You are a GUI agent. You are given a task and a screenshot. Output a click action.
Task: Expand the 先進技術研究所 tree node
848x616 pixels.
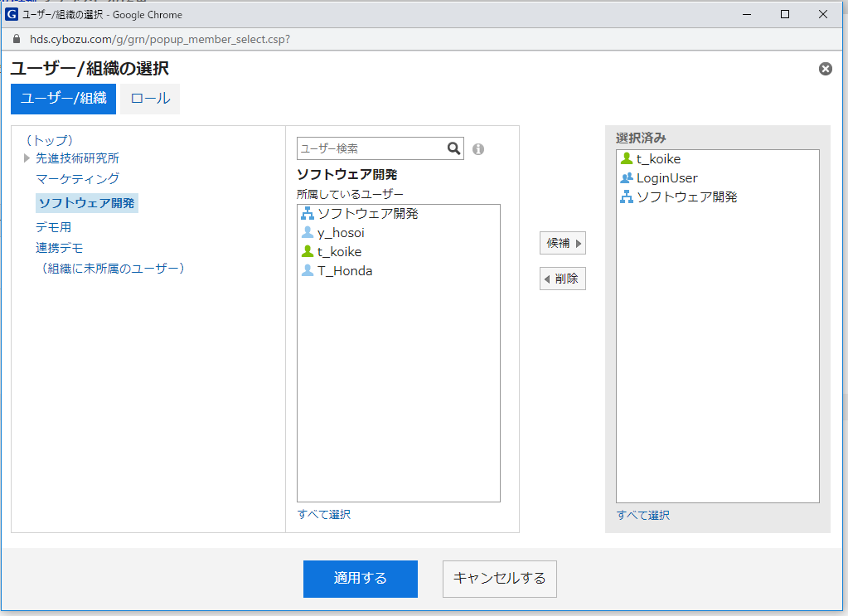point(27,158)
